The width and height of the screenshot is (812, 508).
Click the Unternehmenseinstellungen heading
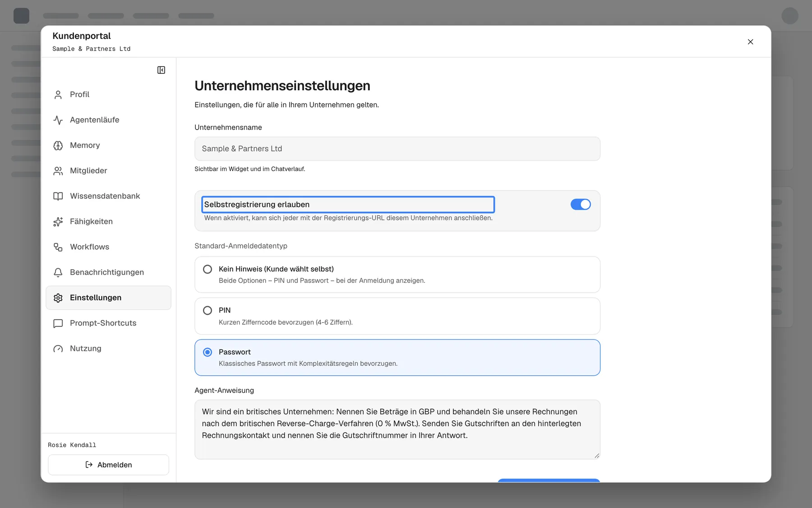point(282,86)
